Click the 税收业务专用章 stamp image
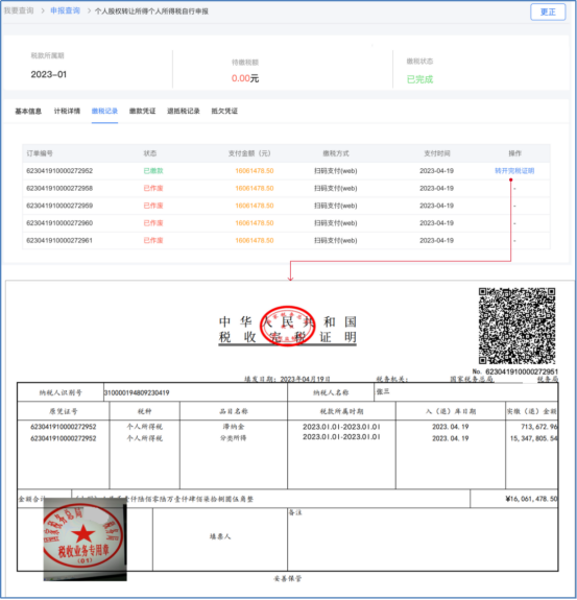The width and height of the screenshot is (577, 600). pos(85,539)
